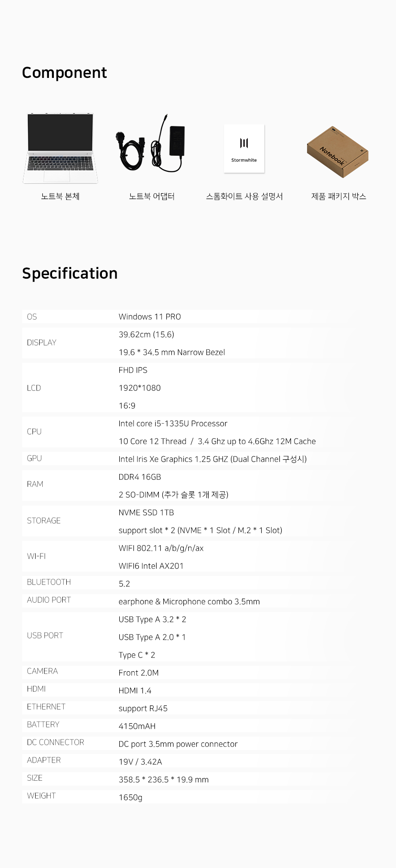The height and width of the screenshot is (868, 396).
Task: Click the BLUETOOTH row label
Action: click(x=49, y=582)
